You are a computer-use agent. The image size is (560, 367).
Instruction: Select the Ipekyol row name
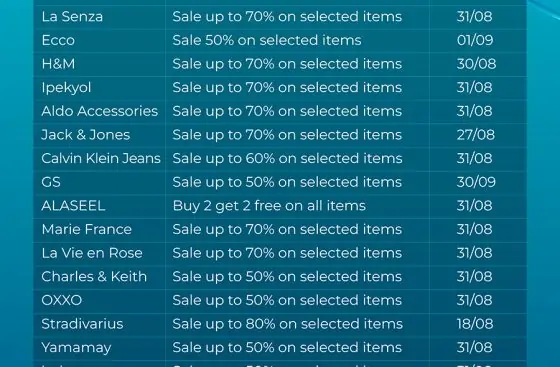click(x=66, y=88)
